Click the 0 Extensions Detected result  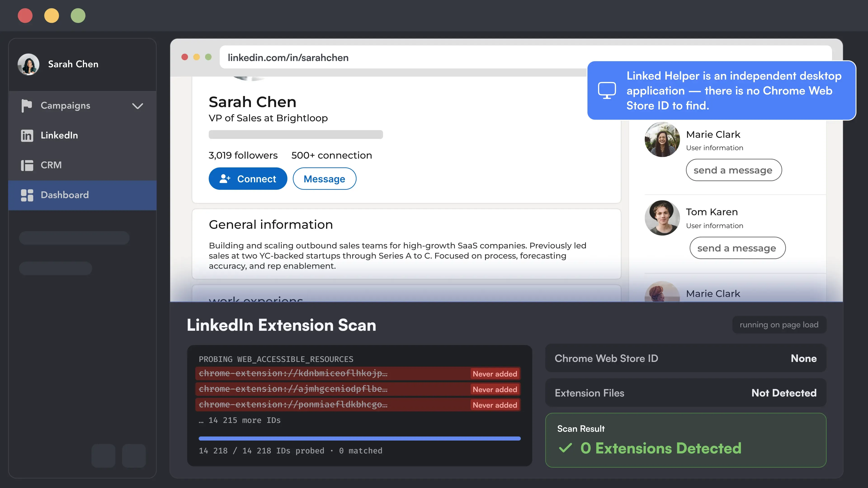[661, 448]
